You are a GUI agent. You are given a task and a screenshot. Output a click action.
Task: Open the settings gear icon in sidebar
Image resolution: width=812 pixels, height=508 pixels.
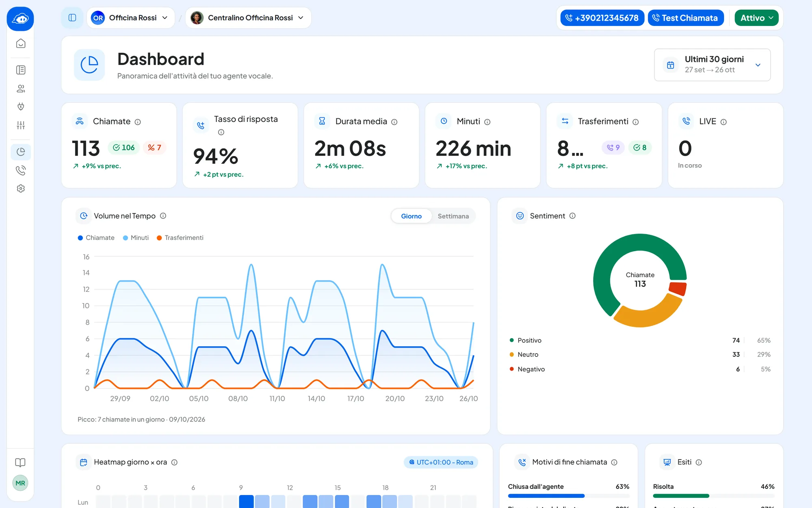click(21, 189)
